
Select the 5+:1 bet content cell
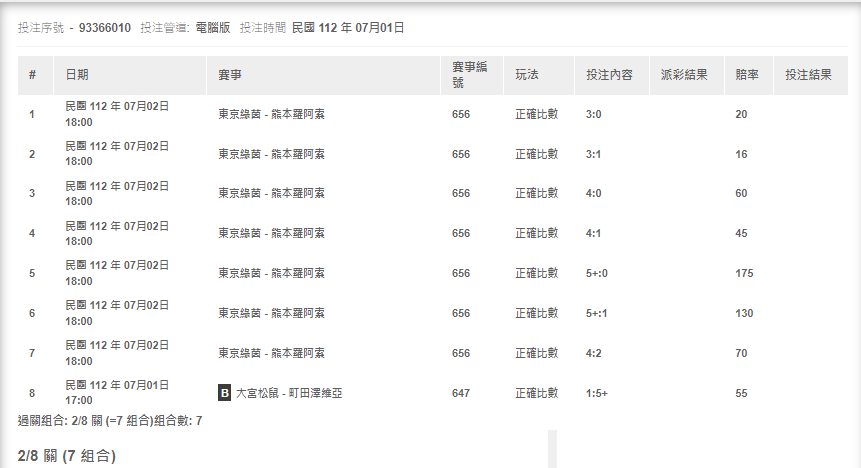pyautogui.click(x=599, y=313)
